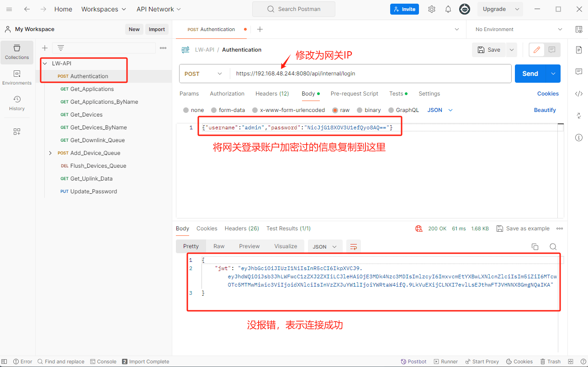Open configure workspace sidebar icon
The image size is (588, 367).
pyautogui.click(x=17, y=132)
